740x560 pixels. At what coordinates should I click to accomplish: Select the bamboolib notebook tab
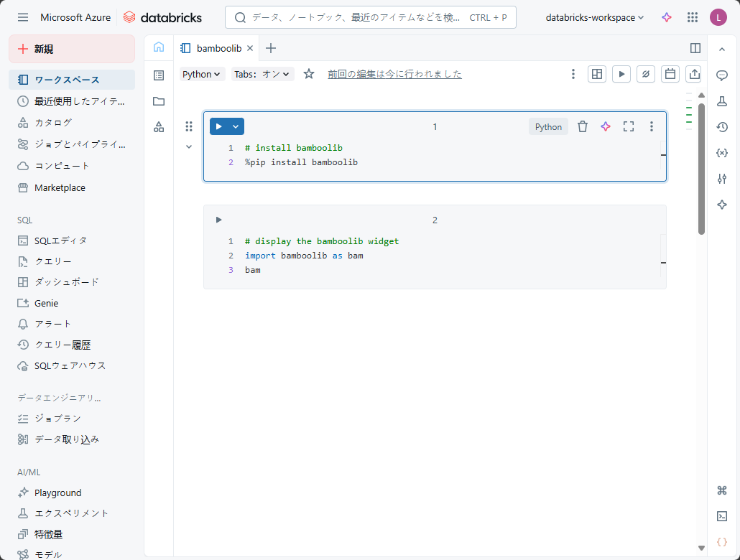pos(218,48)
